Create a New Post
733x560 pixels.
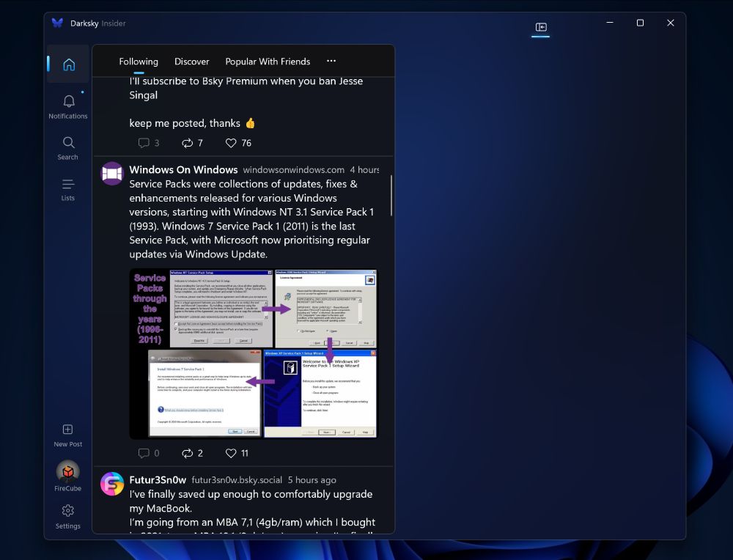68,435
